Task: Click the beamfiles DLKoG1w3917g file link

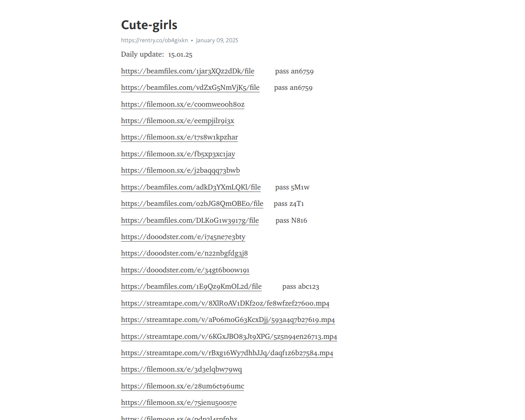Action: tap(190, 221)
